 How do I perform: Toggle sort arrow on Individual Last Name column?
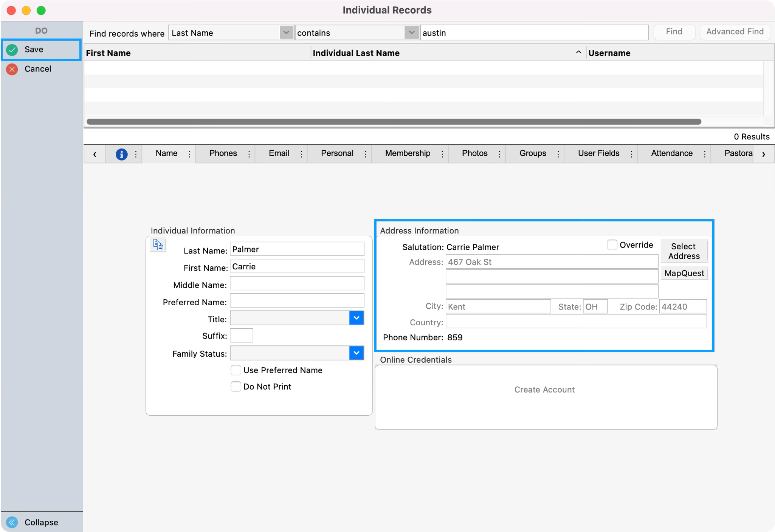click(x=578, y=53)
